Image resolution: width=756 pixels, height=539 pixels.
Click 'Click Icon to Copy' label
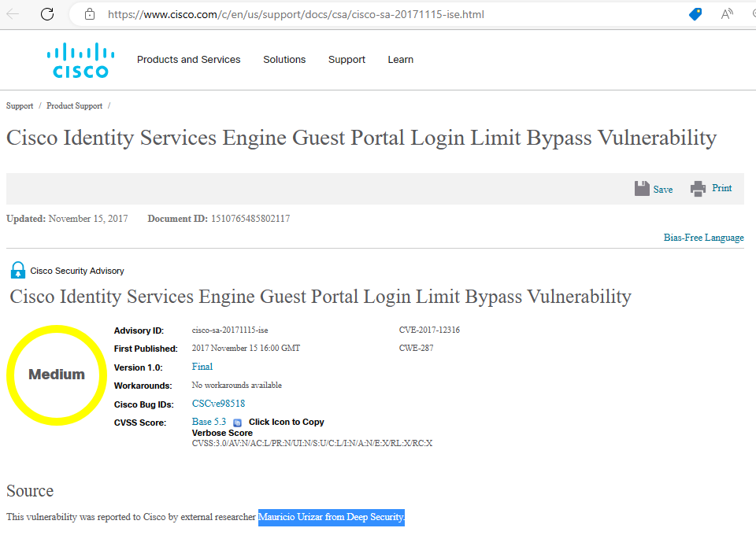click(x=287, y=422)
